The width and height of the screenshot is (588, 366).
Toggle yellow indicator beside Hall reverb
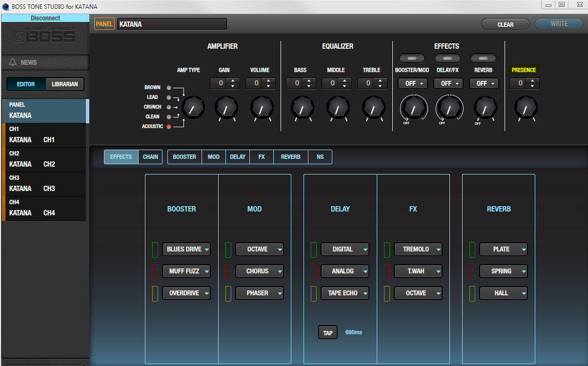click(x=472, y=293)
